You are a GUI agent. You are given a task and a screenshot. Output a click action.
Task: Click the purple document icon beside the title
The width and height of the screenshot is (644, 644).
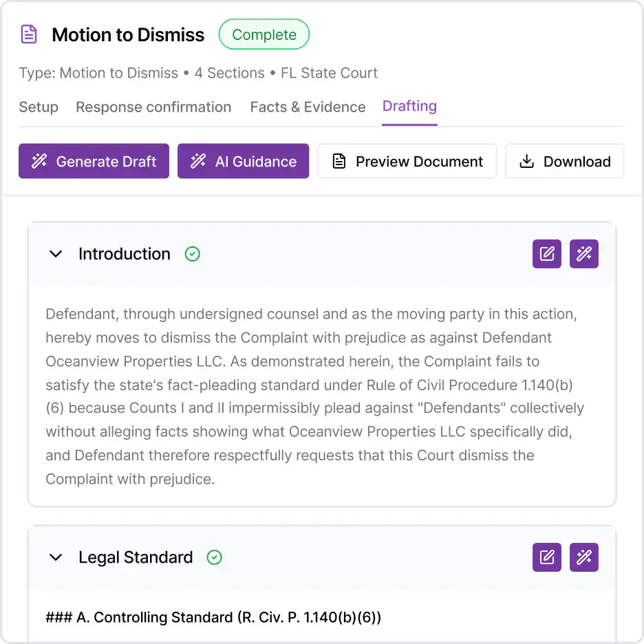pos(29,34)
